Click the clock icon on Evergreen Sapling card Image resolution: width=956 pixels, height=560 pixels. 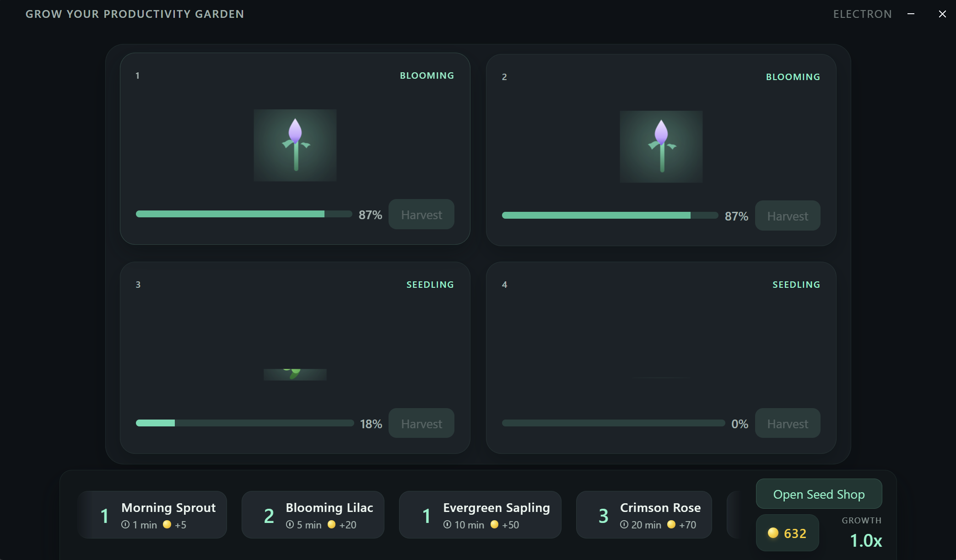[448, 525]
